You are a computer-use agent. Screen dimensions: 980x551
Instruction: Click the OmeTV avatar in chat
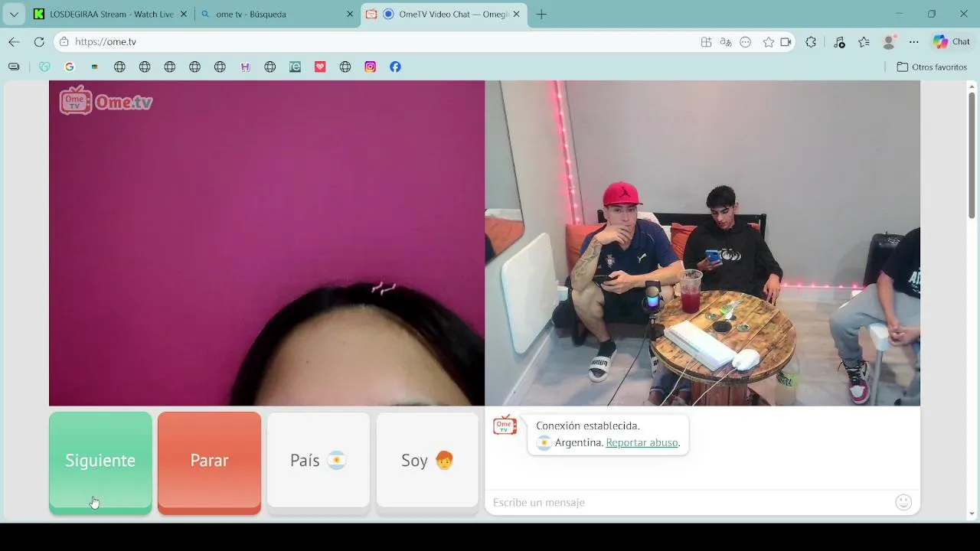[505, 425]
